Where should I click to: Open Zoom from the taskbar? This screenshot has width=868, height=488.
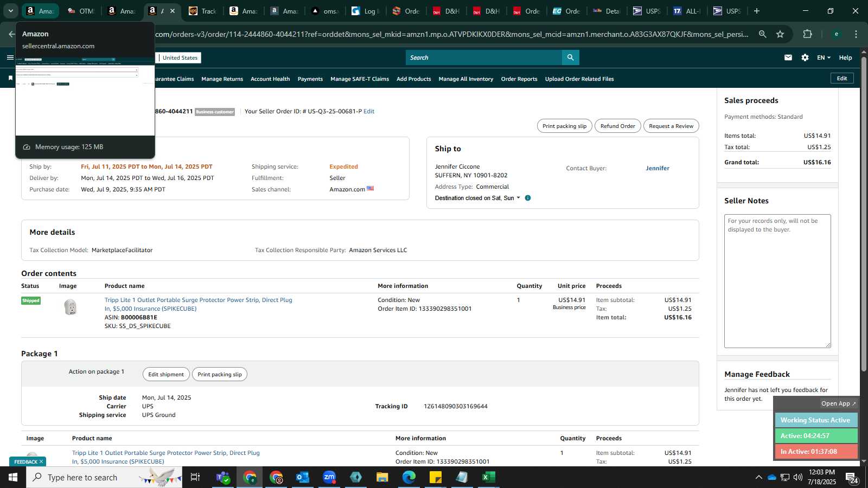tap(329, 477)
